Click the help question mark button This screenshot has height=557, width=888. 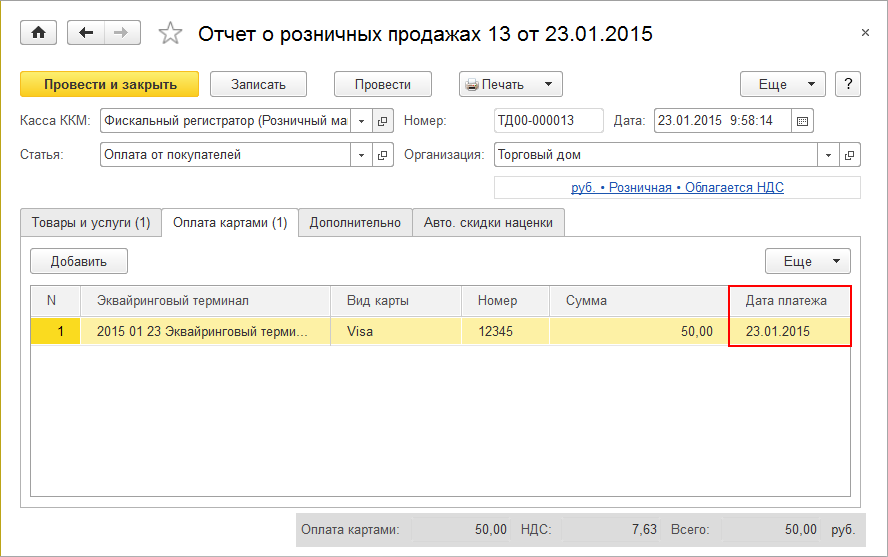pos(848,84)
